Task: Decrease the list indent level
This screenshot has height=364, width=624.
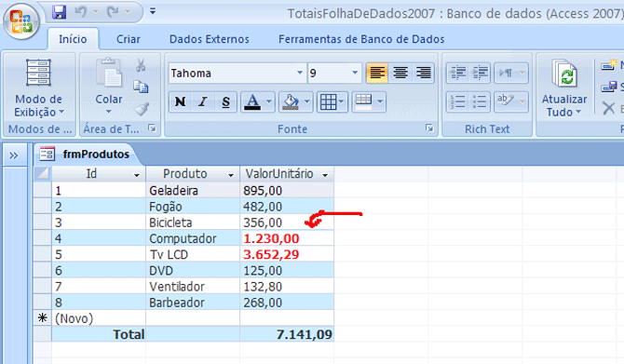Action: [457, 73]
